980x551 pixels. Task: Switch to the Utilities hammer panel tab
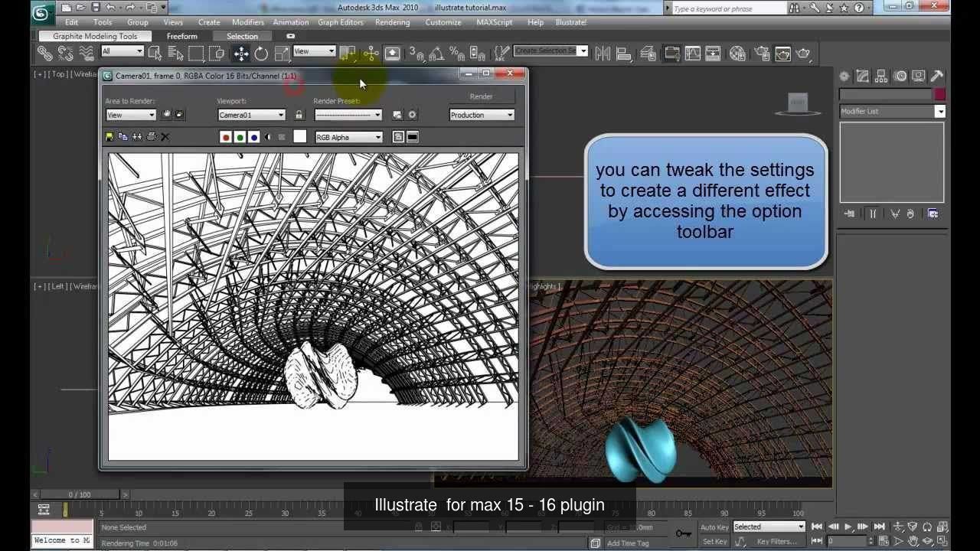936,76
